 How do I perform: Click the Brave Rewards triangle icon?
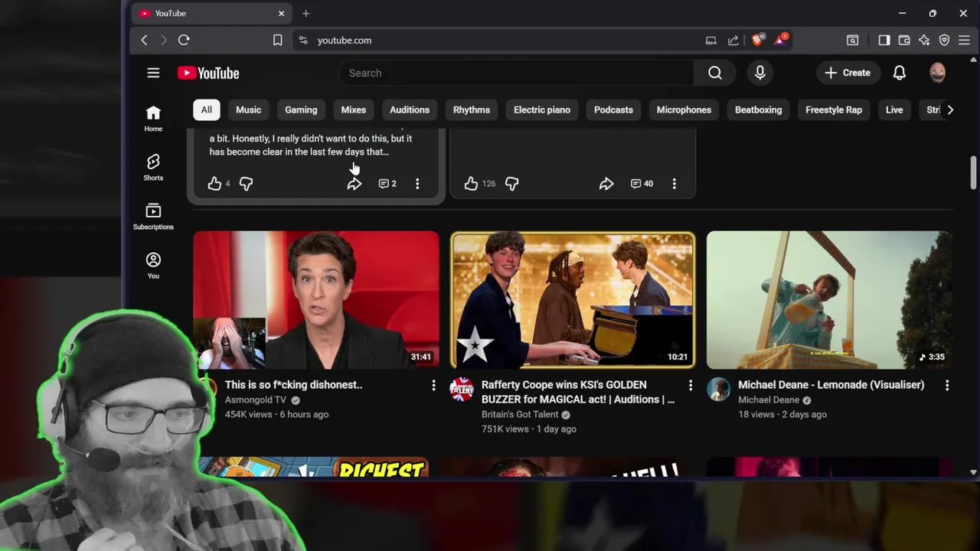point(780,40)
